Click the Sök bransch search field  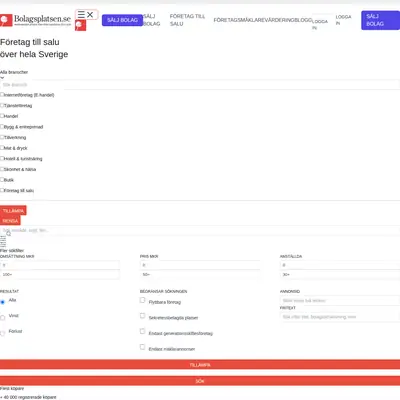200,85
